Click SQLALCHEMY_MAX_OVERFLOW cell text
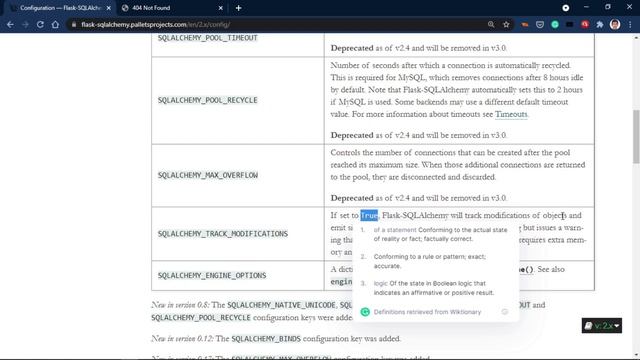 click(x=208, y=176)
